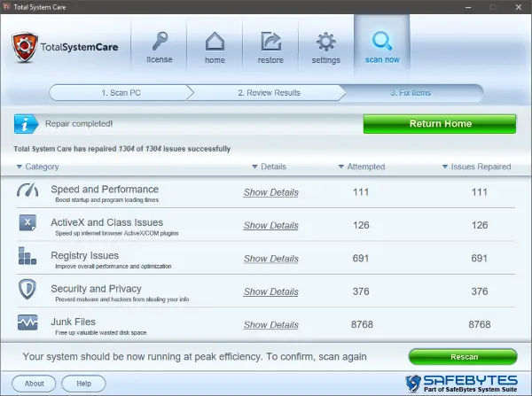532x396 pixels.
Task: Close the Total System Care window
Action: click(519, 7)
